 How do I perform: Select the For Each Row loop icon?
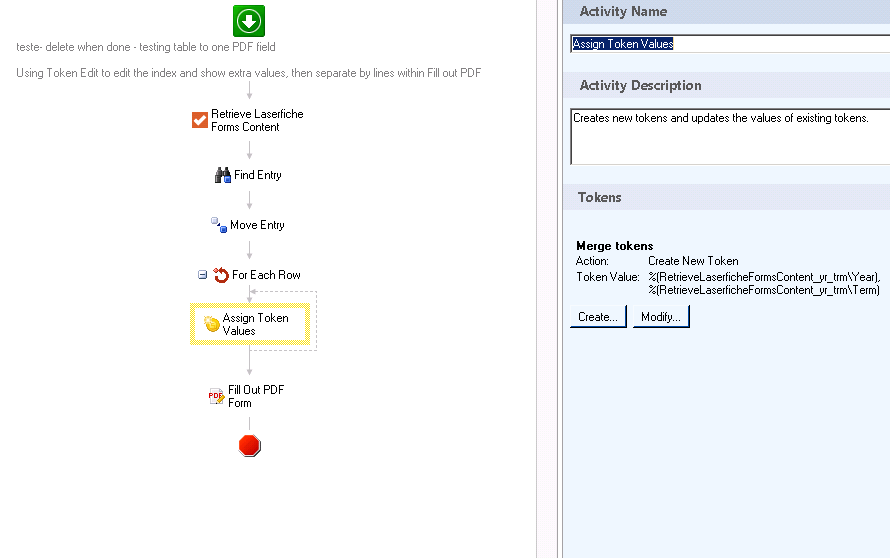coord(221,275)
